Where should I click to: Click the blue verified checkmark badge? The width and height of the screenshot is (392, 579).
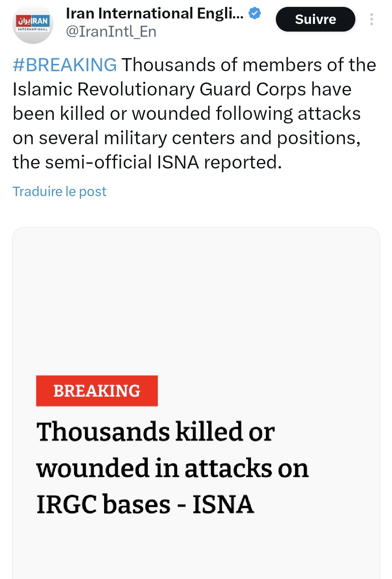(x=255, y=14)
